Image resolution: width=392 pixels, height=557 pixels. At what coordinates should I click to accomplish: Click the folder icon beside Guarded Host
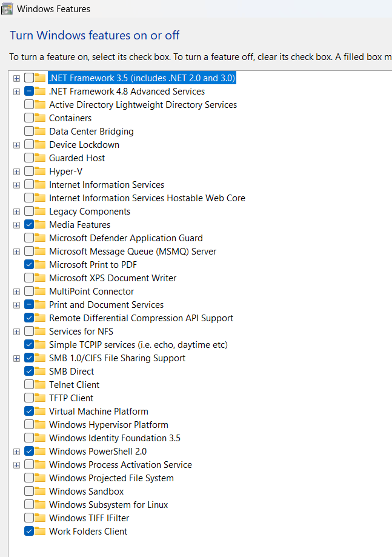40,158
